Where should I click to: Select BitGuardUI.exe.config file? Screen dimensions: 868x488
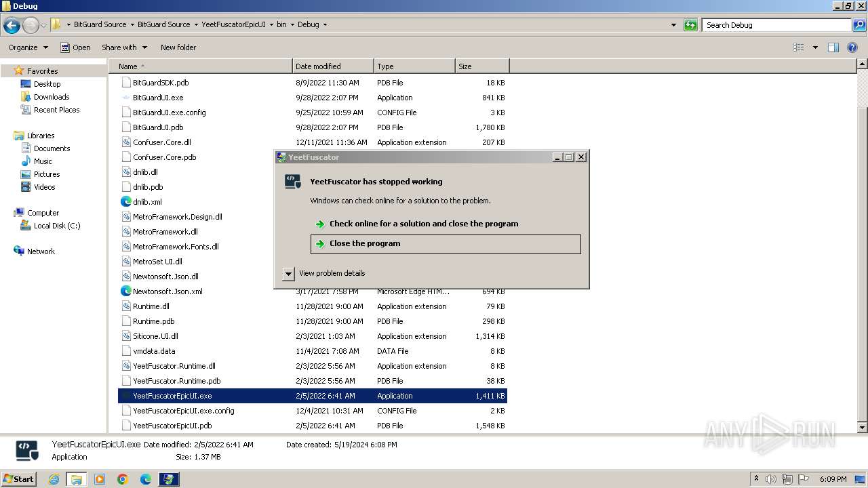pos(313,113)
